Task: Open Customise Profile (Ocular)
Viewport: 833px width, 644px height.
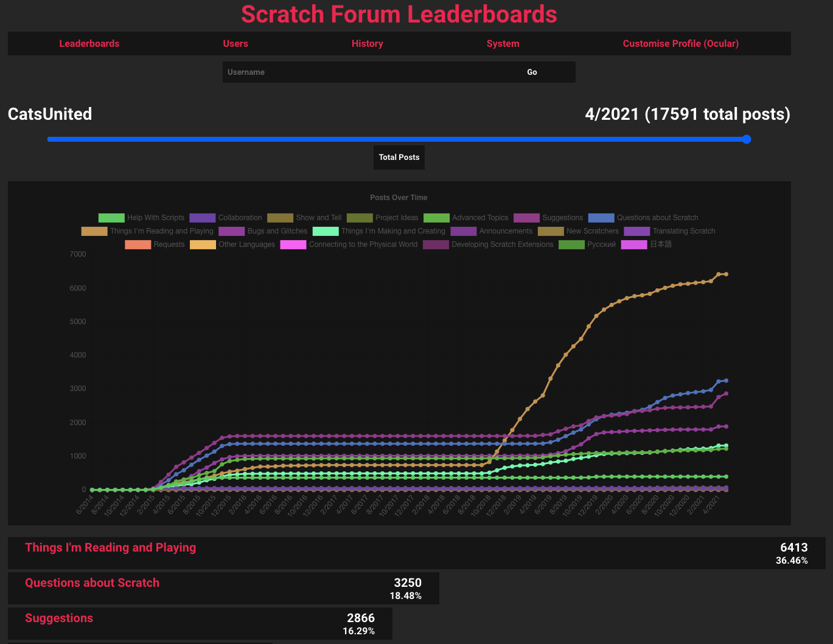Action: 681,44
